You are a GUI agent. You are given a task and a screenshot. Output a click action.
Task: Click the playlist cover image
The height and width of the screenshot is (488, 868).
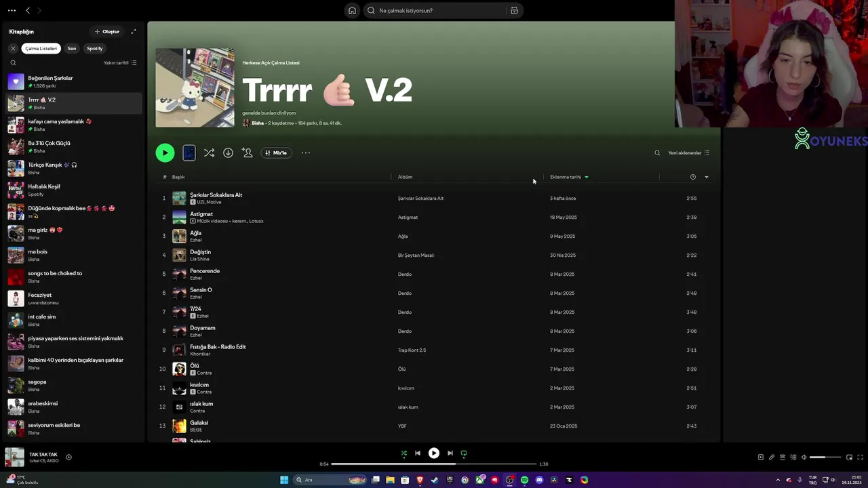click(x=195, y=87)
